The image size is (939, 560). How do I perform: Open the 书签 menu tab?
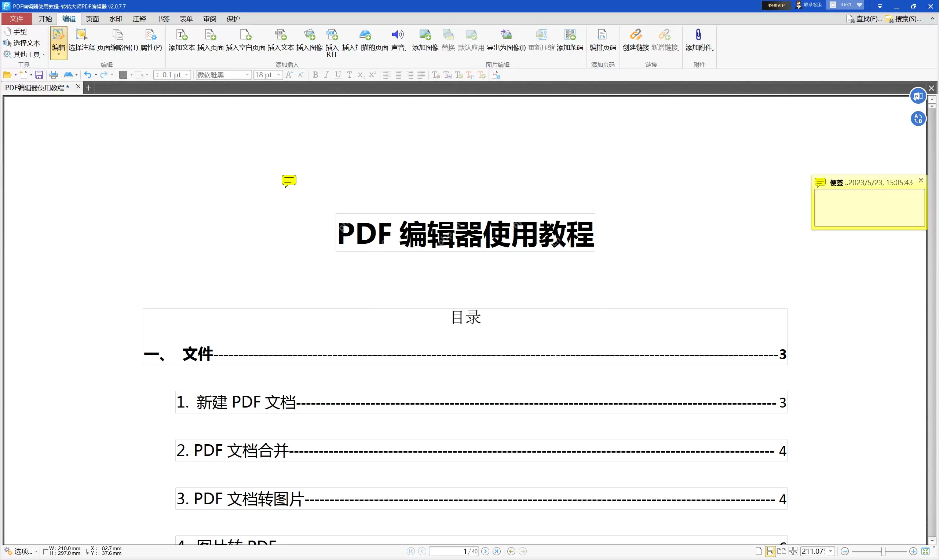coord(162,18)
